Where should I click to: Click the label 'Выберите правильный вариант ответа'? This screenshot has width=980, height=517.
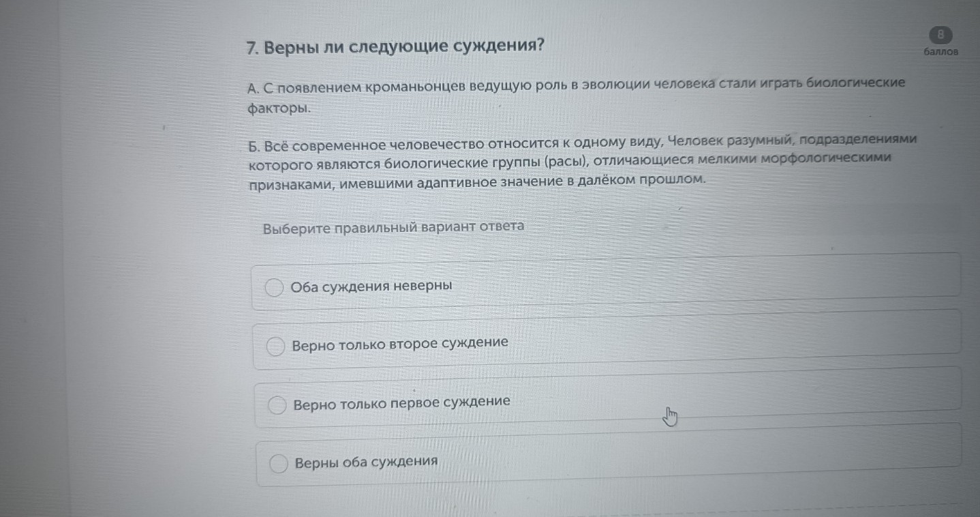coord(393,226)
